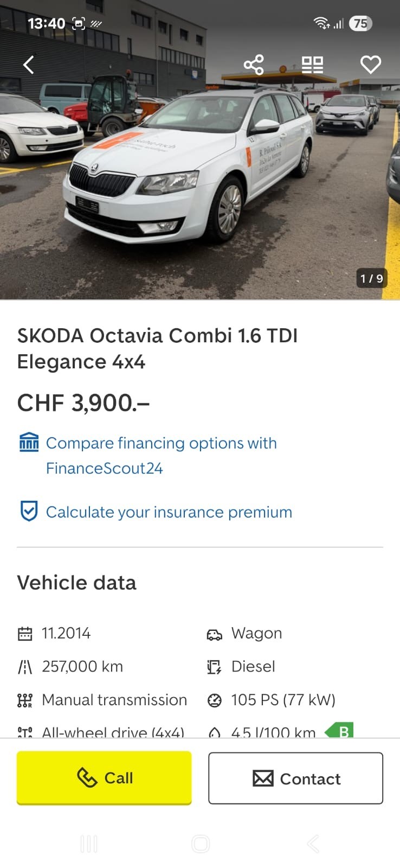Tap the calendar icon beside 11.2014
The width and height of the screenshot is (400, 868).
[x=25, y=634]
